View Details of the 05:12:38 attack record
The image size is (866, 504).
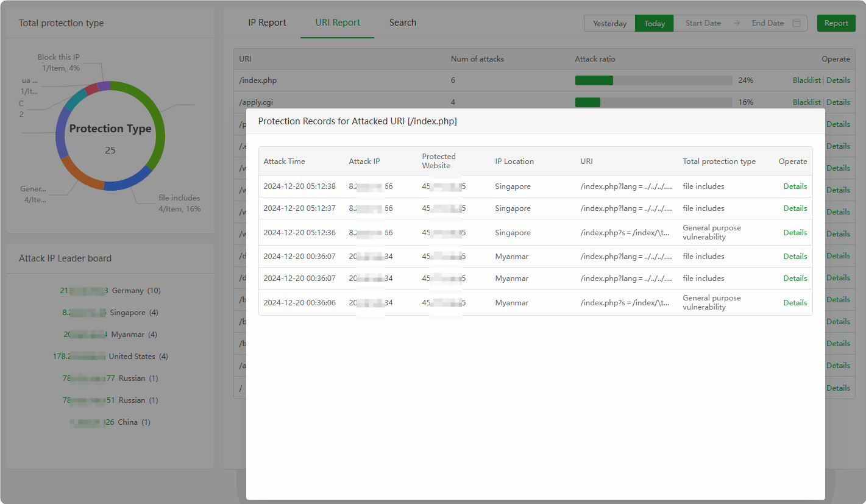click(x=795, y=186)
